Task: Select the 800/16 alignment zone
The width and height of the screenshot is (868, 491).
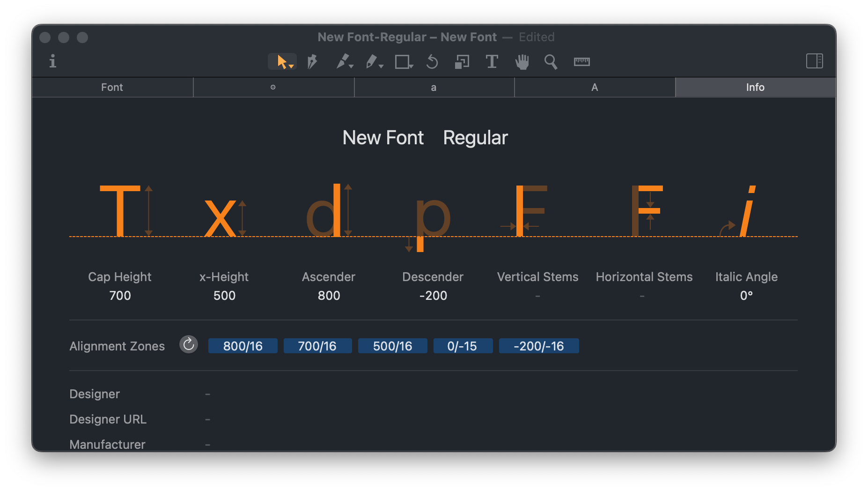Action: [x=243, y=346]
